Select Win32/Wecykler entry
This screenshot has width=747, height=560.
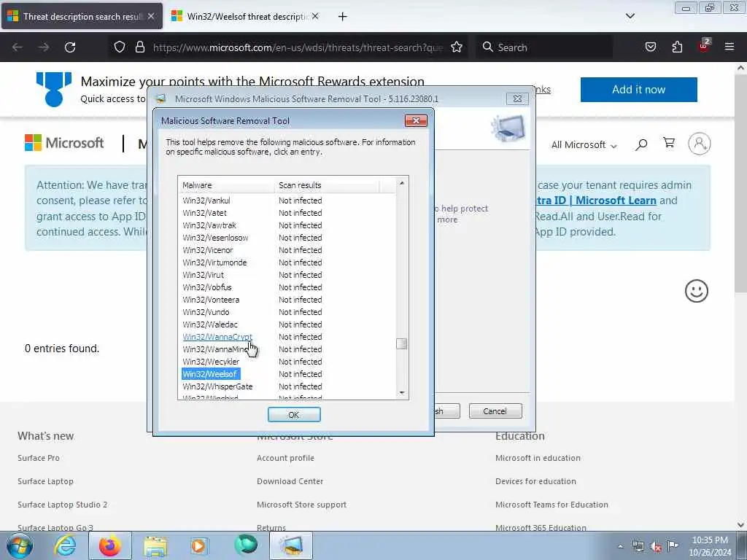click(x=211, y=362)
